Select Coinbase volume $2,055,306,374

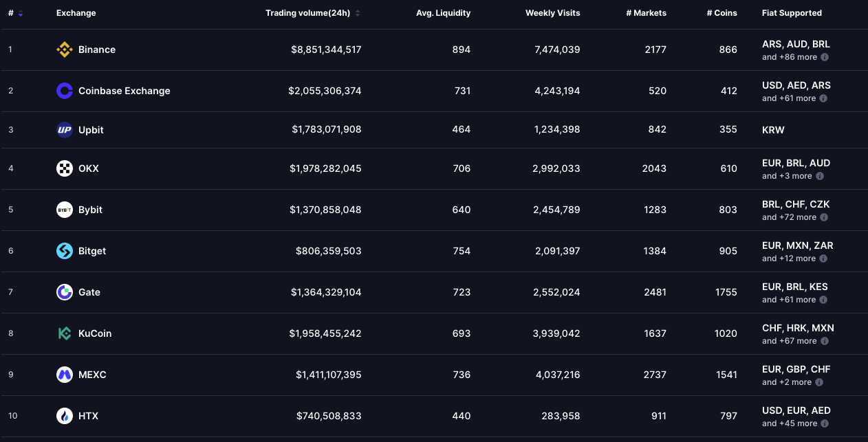click(x=326, y=91)
